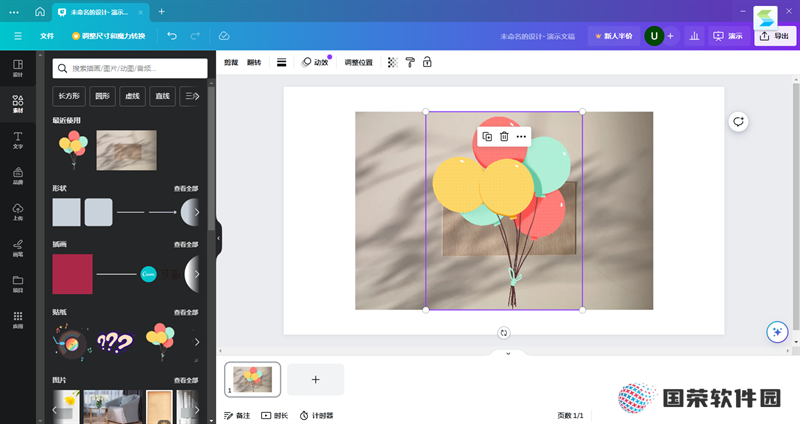
Task: View all in 贴纸 section
Action: click(x=186, y=312)
